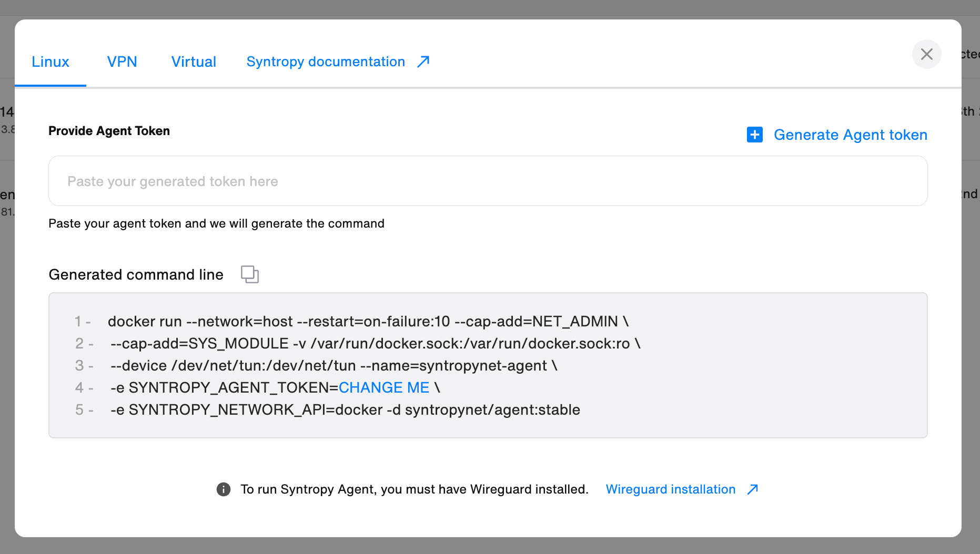This screenshot has width=980, height=554.
Task: Click the Generated command line label
Action: coord(136,274)
